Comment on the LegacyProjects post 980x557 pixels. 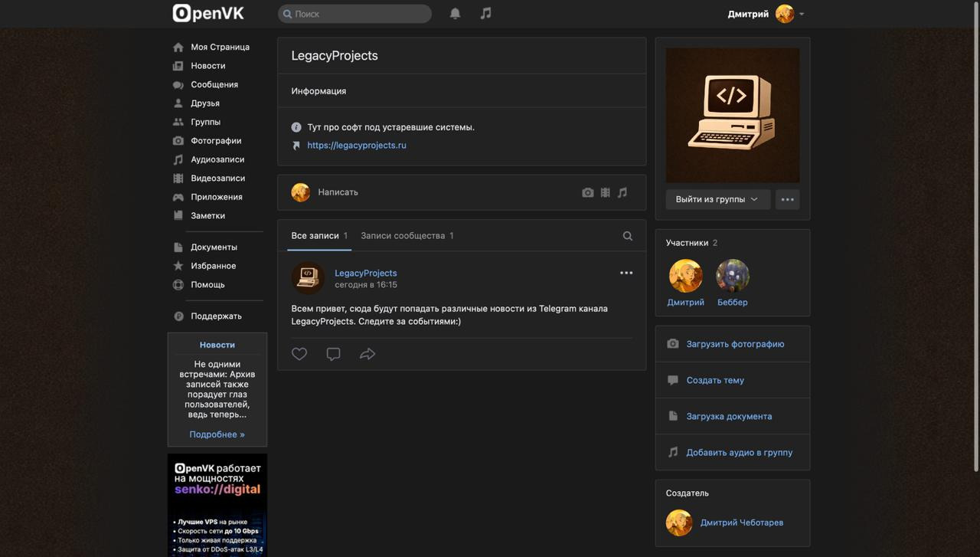click(x=333, y=354)
